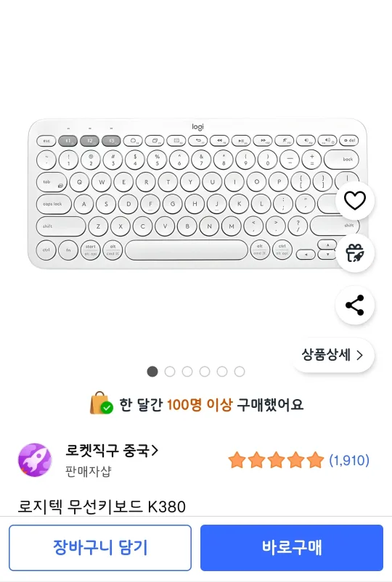The height and width of the screenshot is (582, 392).
Task: Tap the 판매자샵 label
Action: click(88, 472)
